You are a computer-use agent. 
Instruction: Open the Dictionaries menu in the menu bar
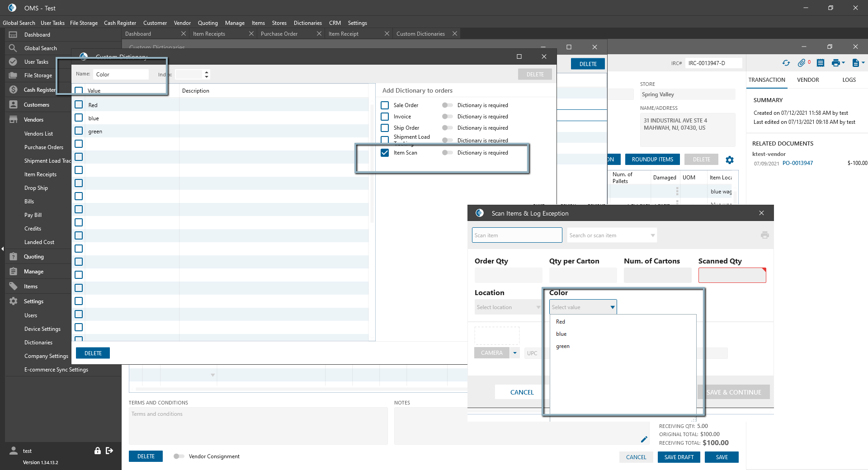307,23
